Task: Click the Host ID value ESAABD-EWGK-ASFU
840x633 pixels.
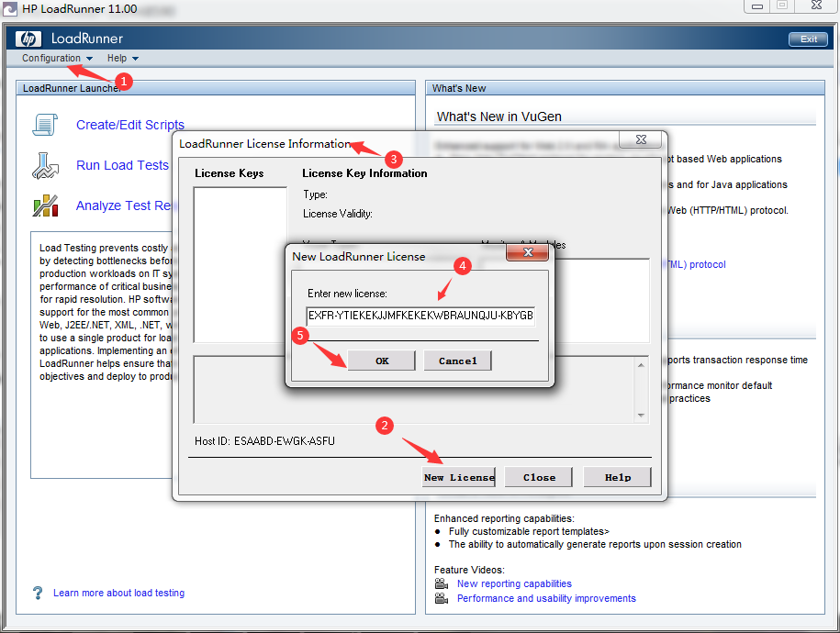Action: pyautogui.click(x=285, y=440)
